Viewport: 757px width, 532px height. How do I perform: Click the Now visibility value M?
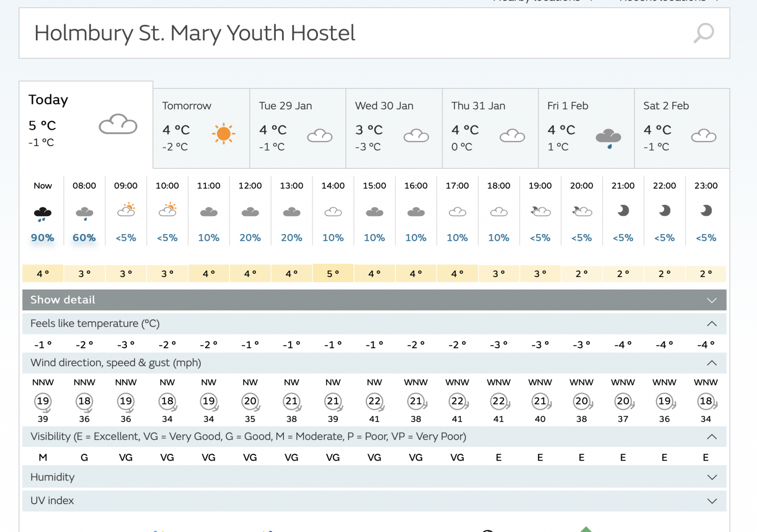click(x=43, y=457)
